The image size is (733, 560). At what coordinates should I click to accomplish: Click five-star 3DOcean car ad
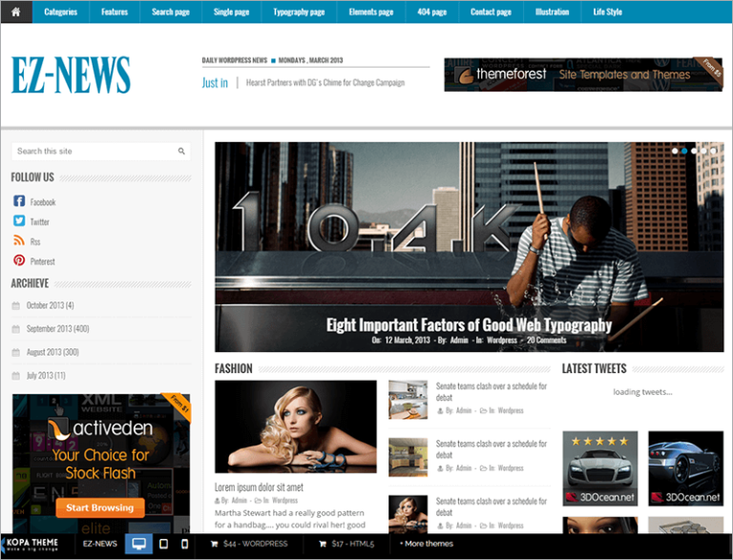coord(600,467)
